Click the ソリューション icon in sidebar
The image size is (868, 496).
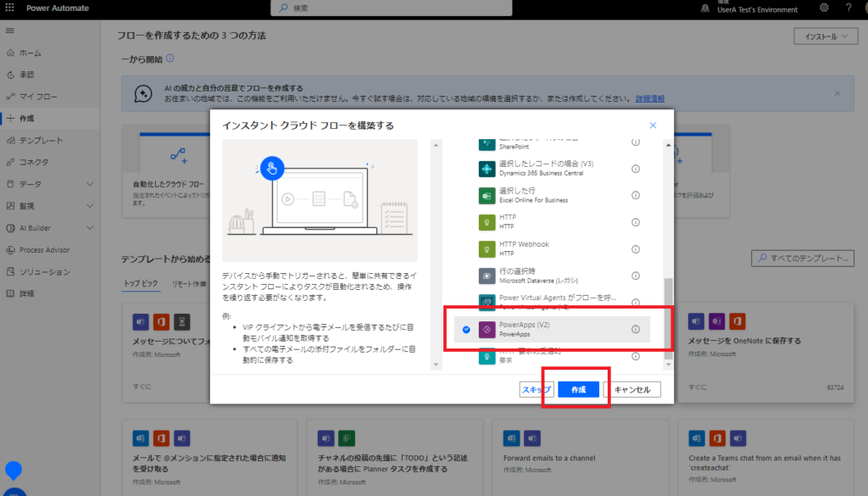pos(10,272)
